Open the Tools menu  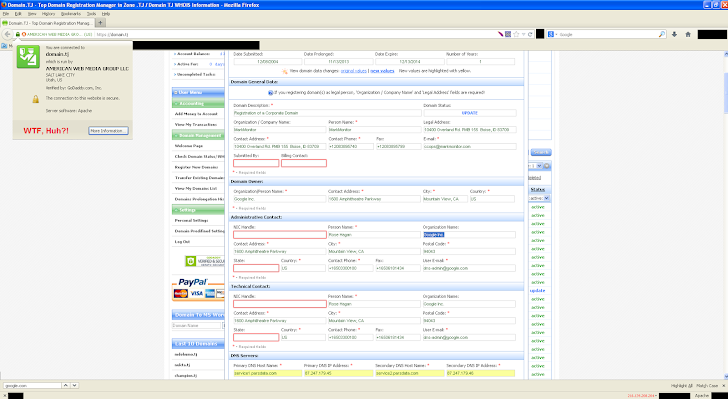click(x=91, y=14)
